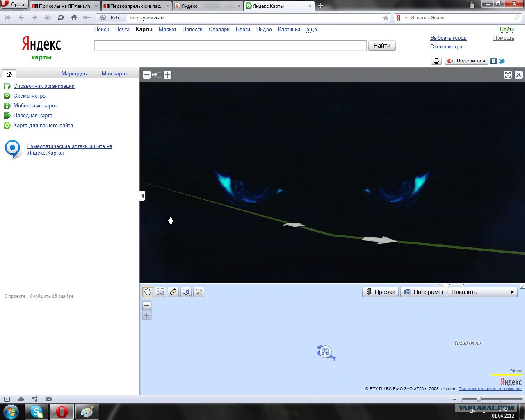Viewport: 525px width, 420px height.
Task: Toggle the Пробки traffic layer
Action: 380,292
